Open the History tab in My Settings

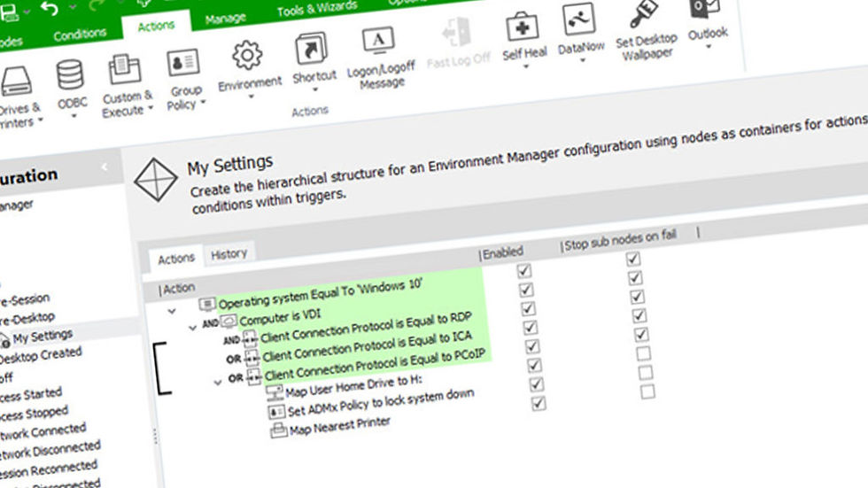click(x=229, y=254)
